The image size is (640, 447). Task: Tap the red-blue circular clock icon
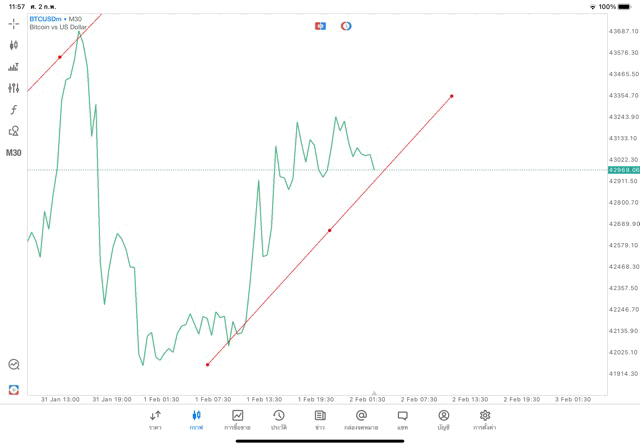[346, 26]
